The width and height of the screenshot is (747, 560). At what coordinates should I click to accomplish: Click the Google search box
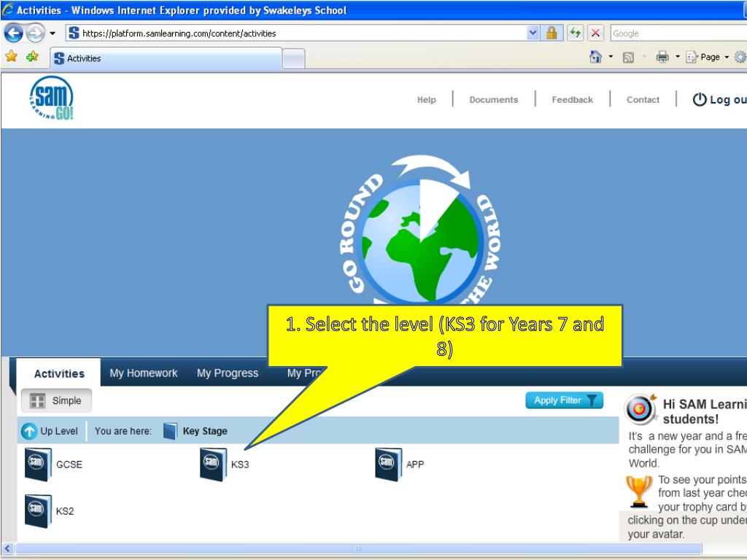pos(678,34)
